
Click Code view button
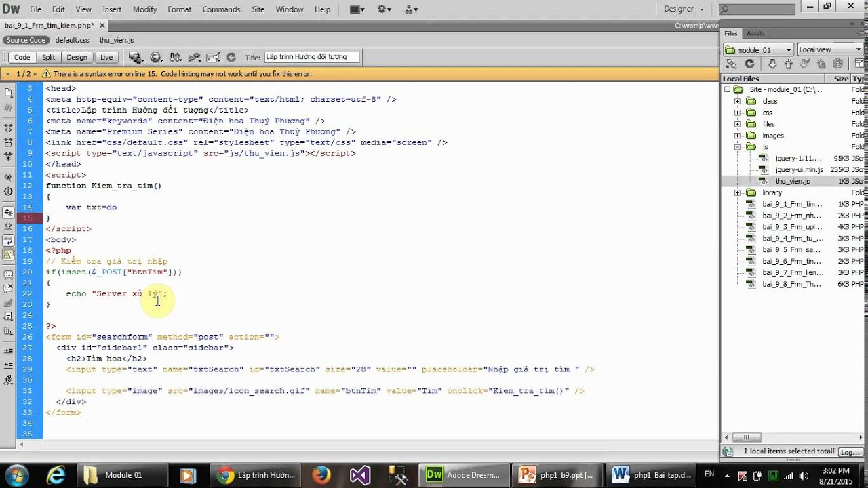click(x=22, y=58)
